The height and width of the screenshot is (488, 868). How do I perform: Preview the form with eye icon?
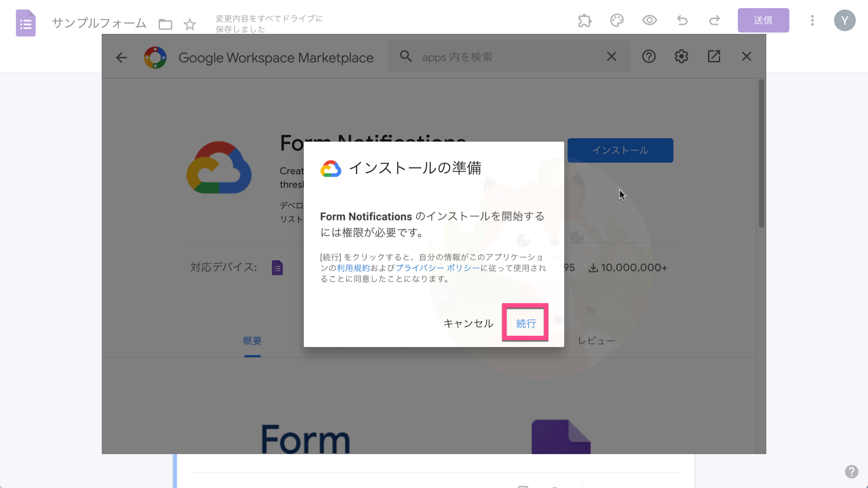[650, 20]
